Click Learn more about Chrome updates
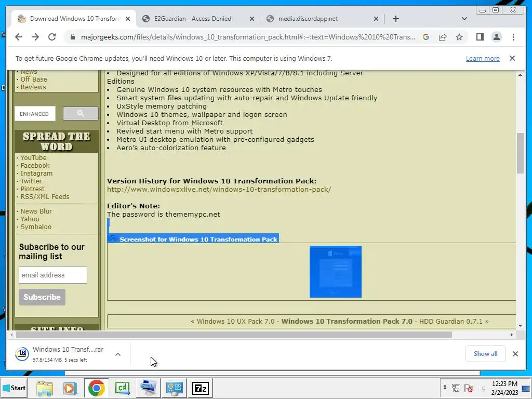Image resolution: width=532 pixels, height=399 pixels. click(483, 58)
